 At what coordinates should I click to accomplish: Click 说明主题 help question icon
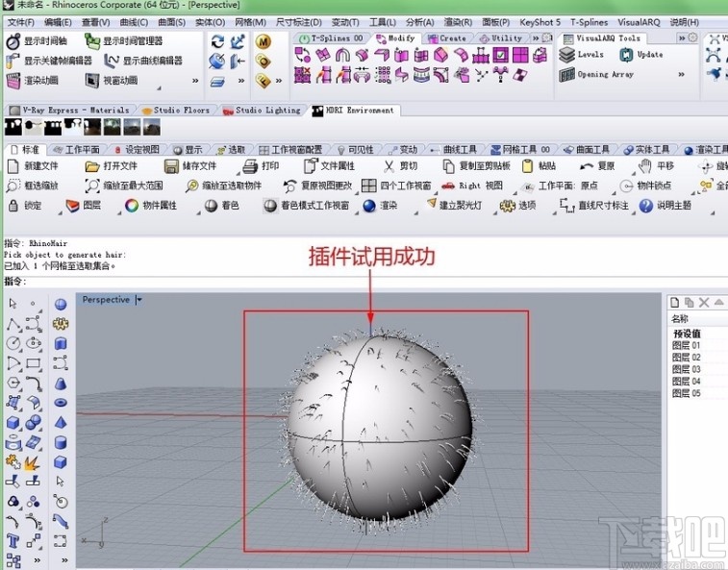pyautogui.click(x=646, y=206)
